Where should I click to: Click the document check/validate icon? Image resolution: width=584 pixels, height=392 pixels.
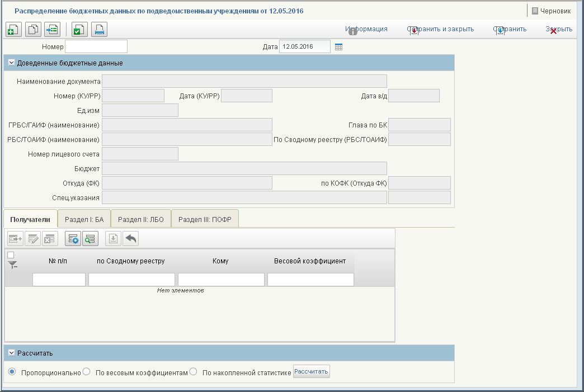point(79,30)
